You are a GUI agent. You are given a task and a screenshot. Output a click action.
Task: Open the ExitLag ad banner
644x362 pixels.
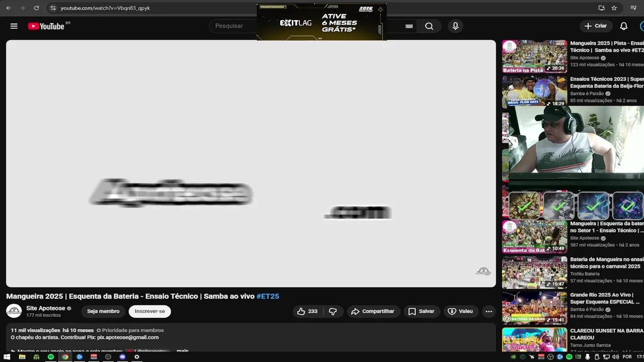tap(321, 22)
